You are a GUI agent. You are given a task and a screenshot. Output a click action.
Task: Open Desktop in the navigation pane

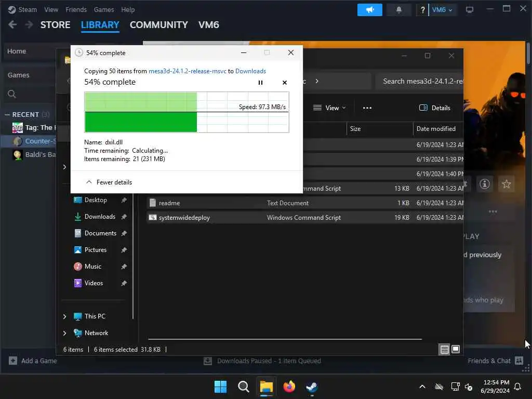96,200
